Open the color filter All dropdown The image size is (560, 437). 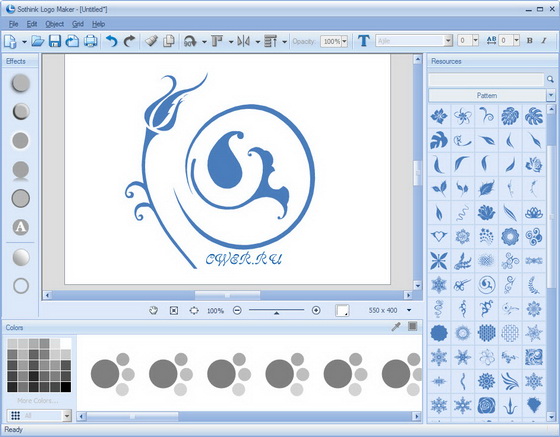pos(67,416)
